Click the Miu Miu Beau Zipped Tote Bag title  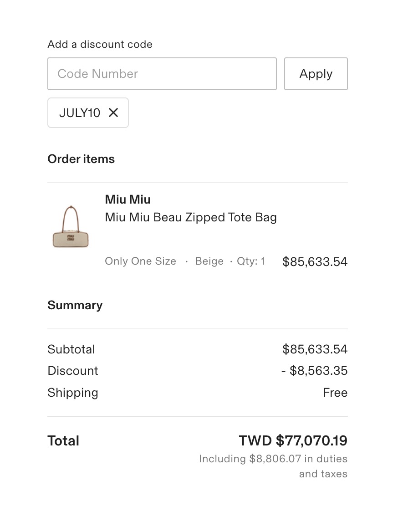pyautogui.click(x=191, y=217)
